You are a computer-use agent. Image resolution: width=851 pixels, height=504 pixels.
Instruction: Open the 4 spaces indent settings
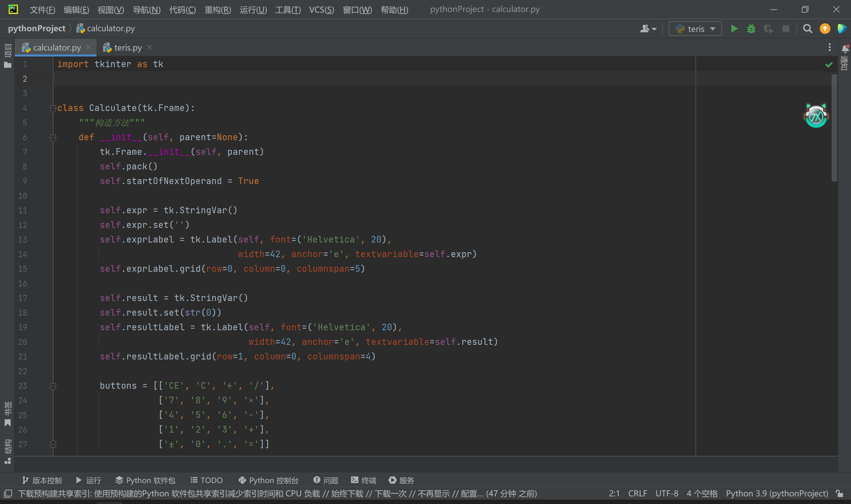(701, 493)
